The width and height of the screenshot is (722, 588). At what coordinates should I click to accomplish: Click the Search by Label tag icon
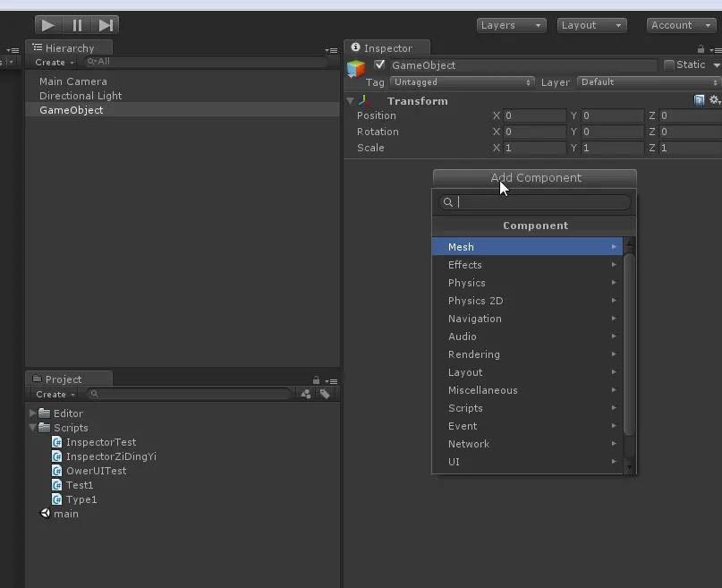coord(325,394)
